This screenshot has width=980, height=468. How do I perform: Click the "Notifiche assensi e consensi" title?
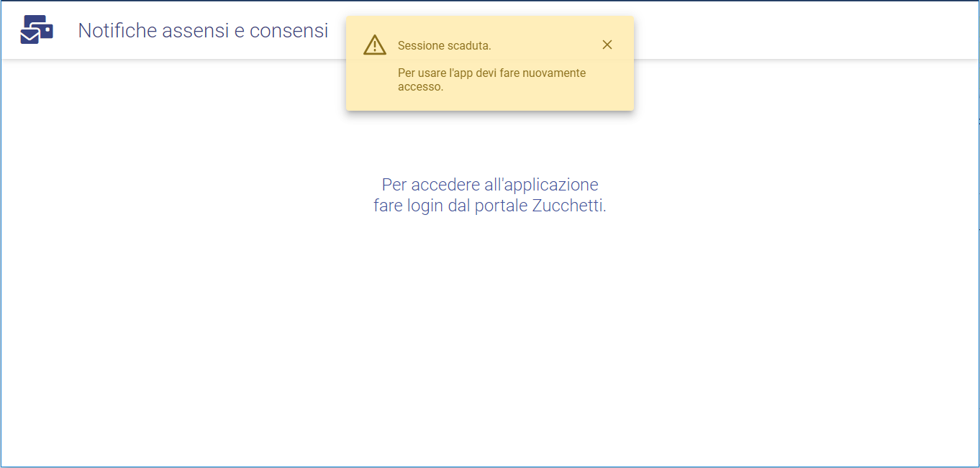coord(203,31)
